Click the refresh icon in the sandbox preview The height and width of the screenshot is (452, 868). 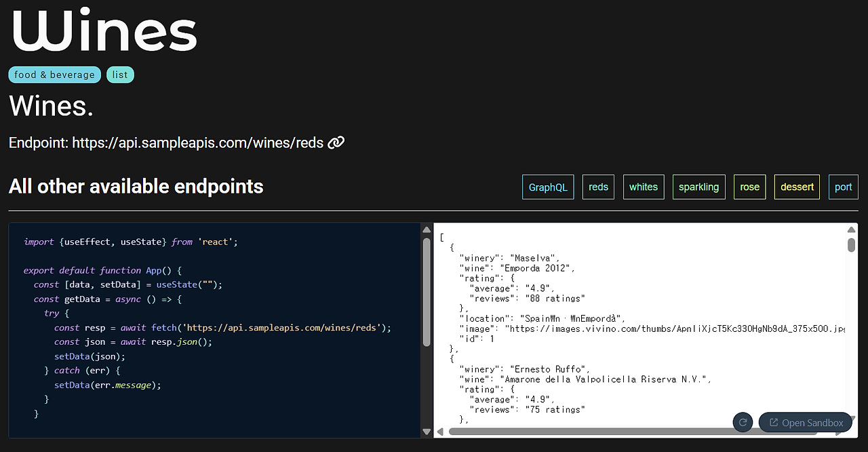tap(743, 422)
